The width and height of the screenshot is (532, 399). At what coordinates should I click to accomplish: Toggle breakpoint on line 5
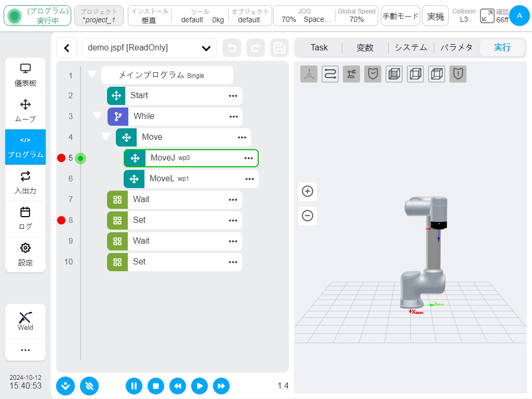61,158
